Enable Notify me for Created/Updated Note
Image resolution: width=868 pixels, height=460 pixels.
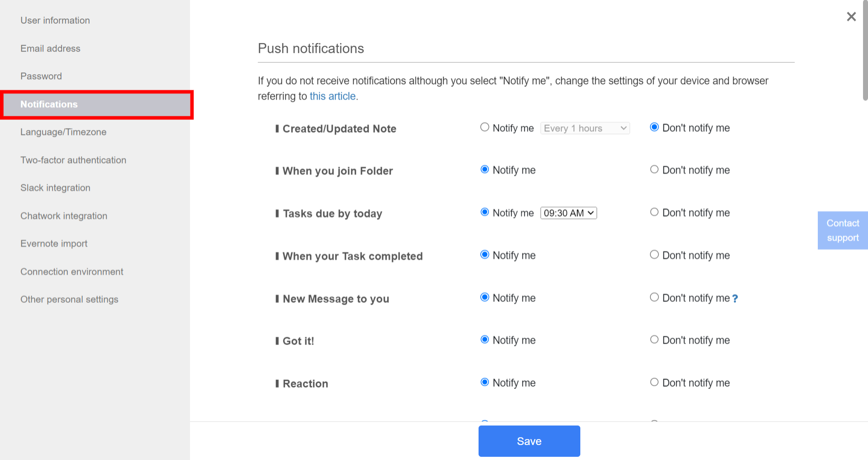(x=484, y=127)
